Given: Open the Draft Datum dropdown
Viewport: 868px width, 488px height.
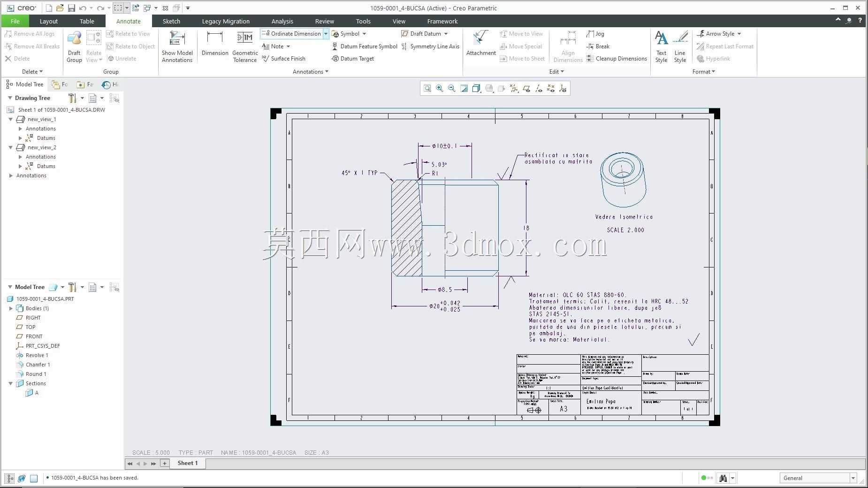Looking at the screenshot, I should tap(446, 34).
